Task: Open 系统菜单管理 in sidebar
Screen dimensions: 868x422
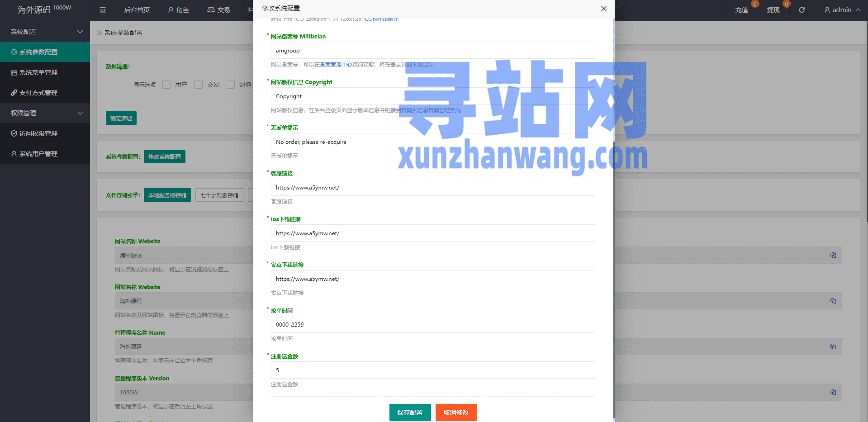Action: click(45, 72)
